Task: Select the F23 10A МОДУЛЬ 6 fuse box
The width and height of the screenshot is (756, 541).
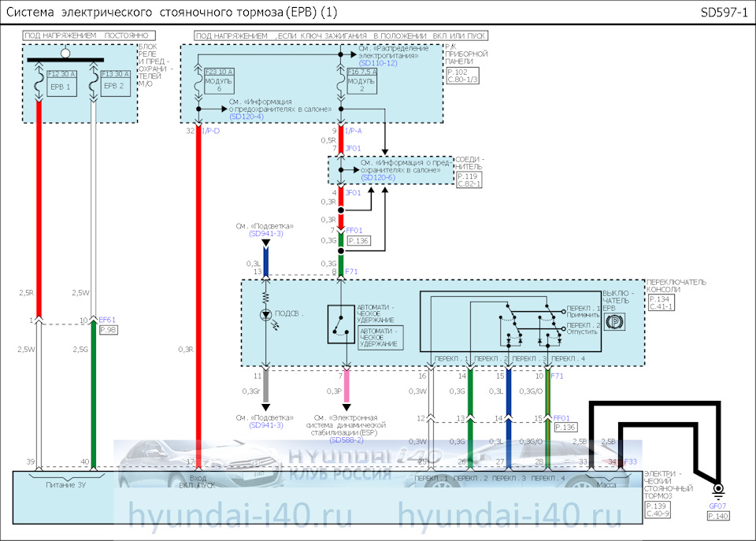Action: 220,80
